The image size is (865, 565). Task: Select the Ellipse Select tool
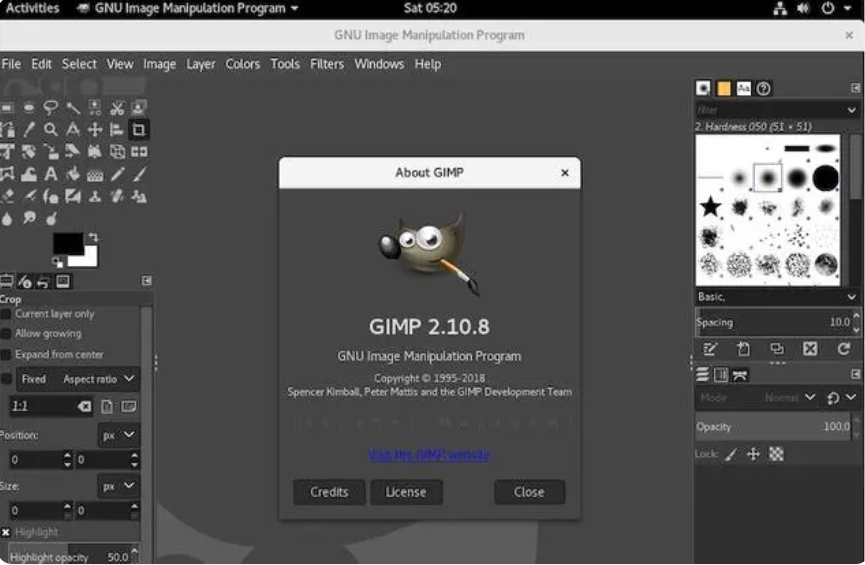pyautogui.click(x=29, y=108)
